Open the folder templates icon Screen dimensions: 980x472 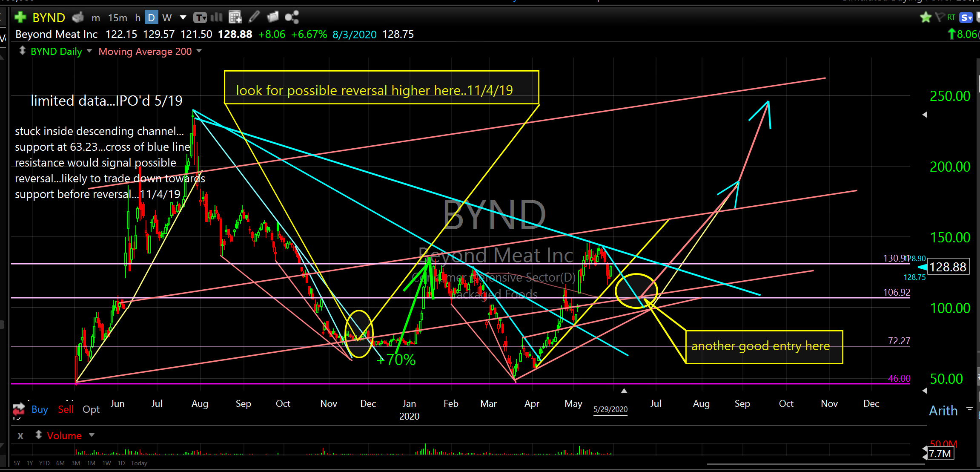[272, 17]
